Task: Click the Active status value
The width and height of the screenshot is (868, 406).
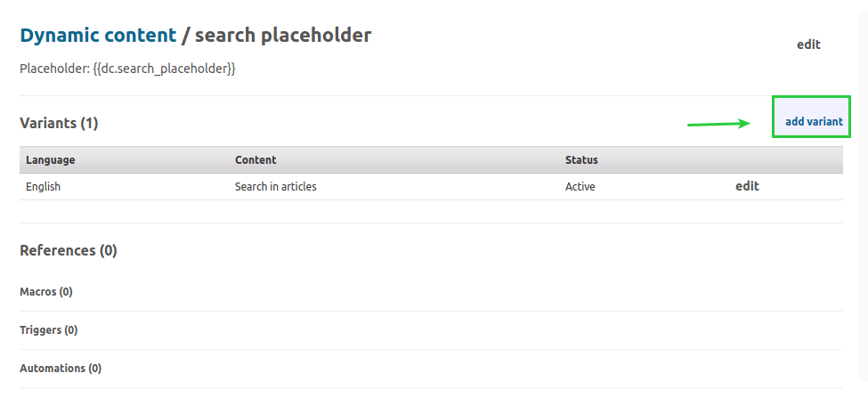Action: [580, 187]
